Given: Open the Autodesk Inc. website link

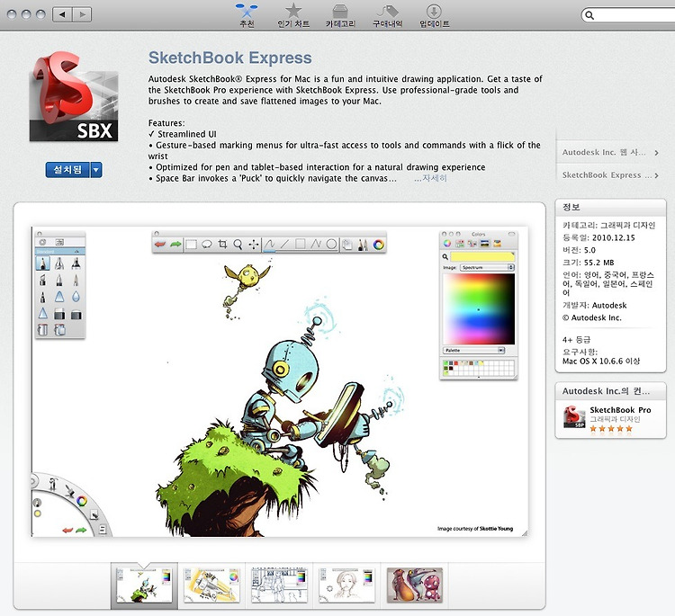Looking at the screenshot, I should (x=610, y=152).
